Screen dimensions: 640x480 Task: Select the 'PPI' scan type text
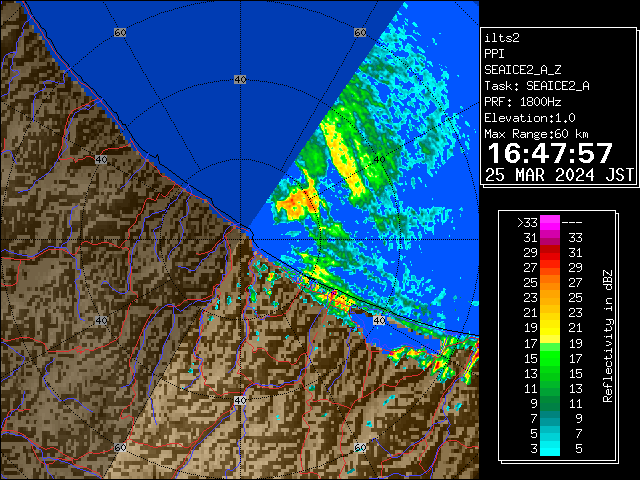[x=494, y=54]
